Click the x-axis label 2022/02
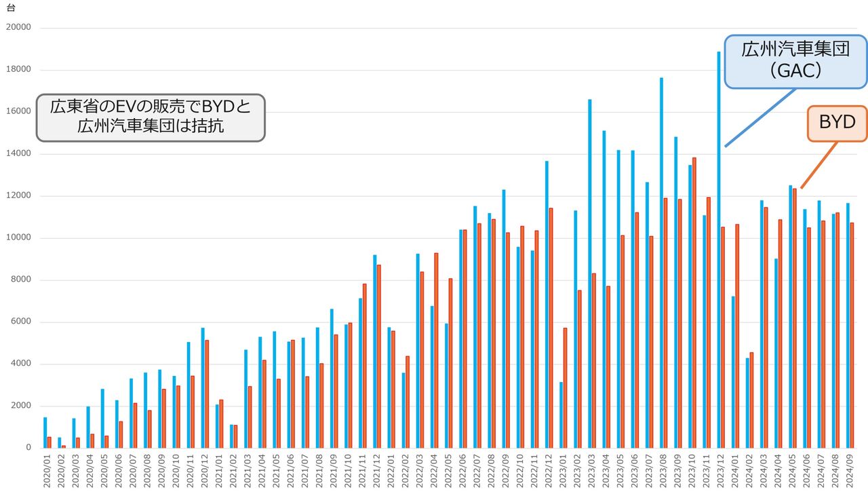The width and height of the screenshot is (868, 494). point(406,471)
